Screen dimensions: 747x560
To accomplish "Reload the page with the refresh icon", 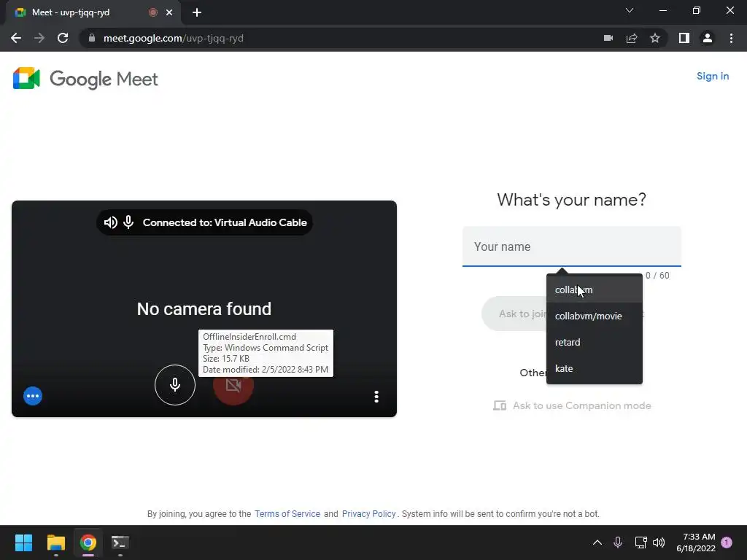I will click(63, 38).
